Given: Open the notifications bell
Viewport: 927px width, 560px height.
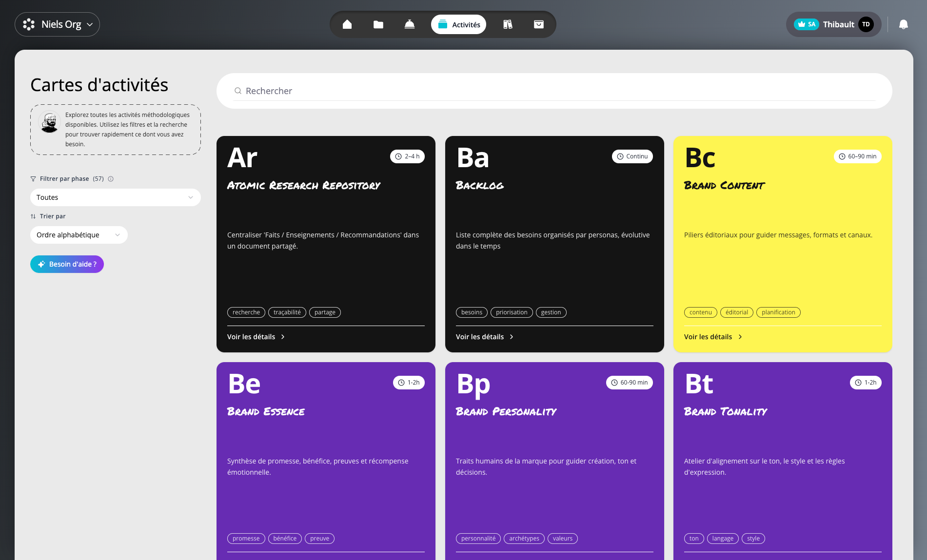Looking at the screenshot, I should click(x=903, y=24).
